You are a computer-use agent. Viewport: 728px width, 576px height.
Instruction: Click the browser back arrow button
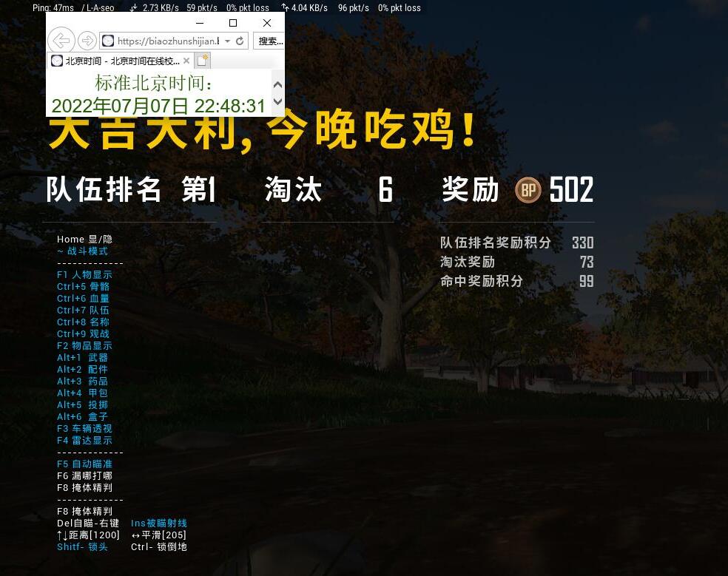pyautogui.click(x=61, y=41)
